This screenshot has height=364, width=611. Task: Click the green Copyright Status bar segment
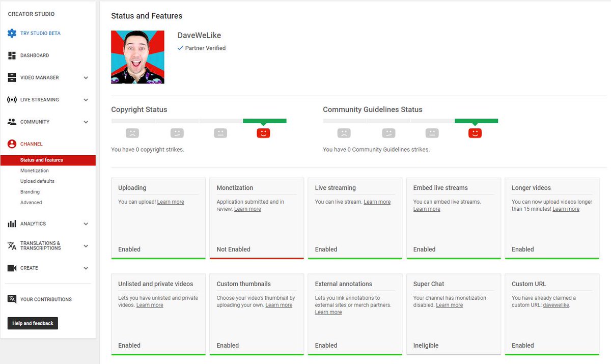(265, 121)
